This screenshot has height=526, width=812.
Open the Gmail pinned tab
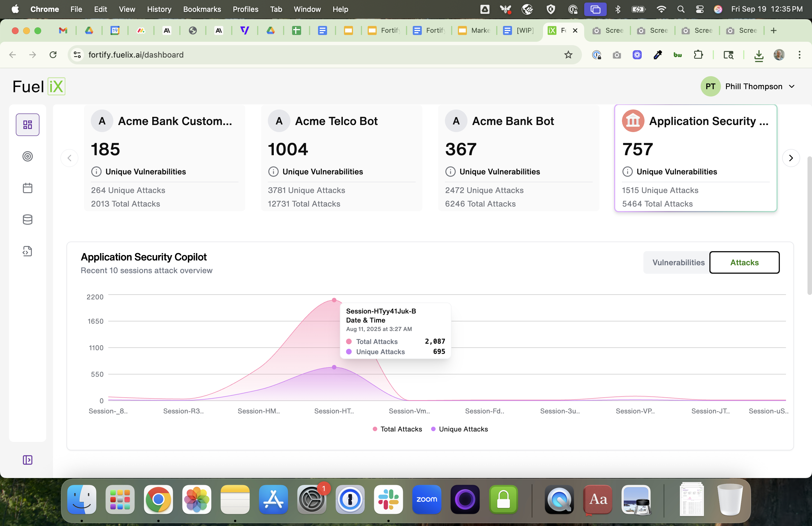click(x=63, y=31)
